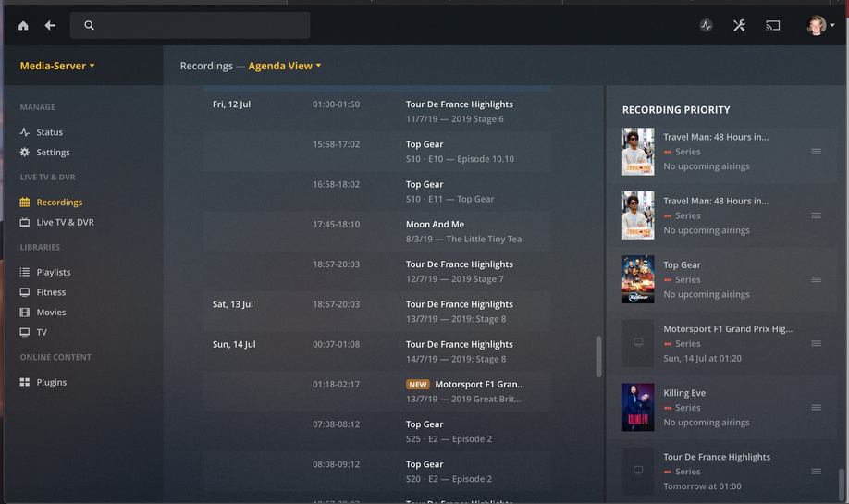Click the Playlists list icon
This screenshot has height=504, width=849.
coord(24,272)
